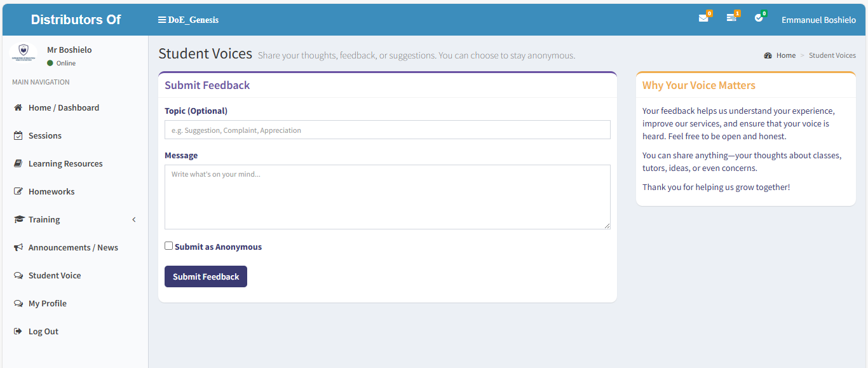Click the Learning Resources book icon
Image resolution: width=868 pixels, height=368 pixels.
(18, 164)
